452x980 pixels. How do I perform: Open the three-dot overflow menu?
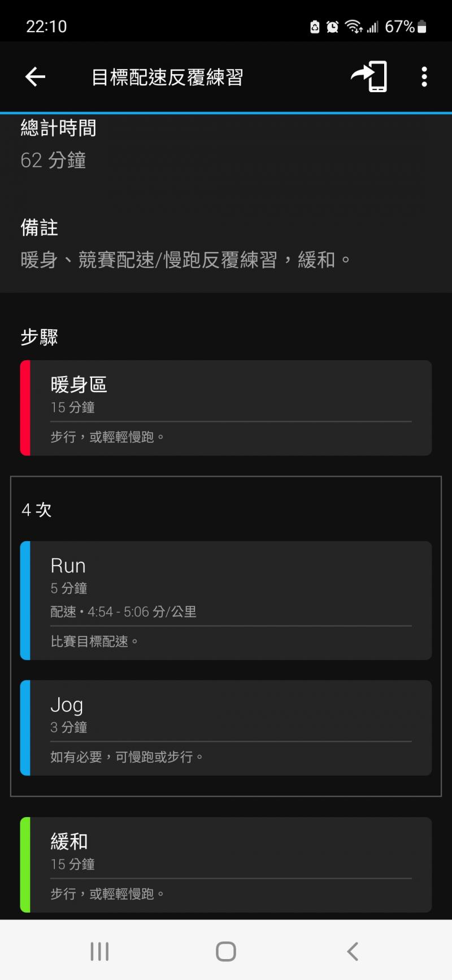click(x=424, y=77)
